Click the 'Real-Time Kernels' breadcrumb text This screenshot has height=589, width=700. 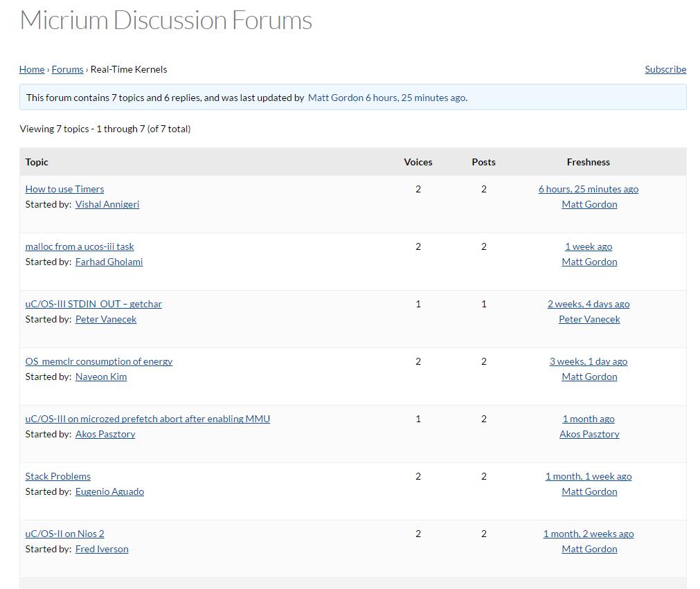(x=129, y=69)
